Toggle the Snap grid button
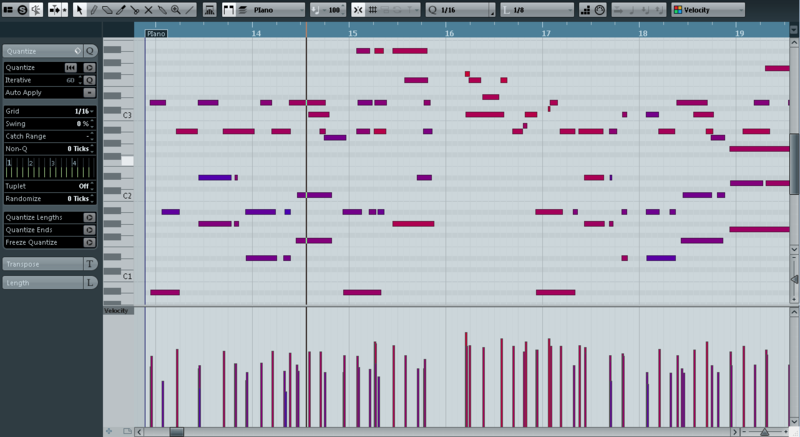Image resolution: width=800 pixels, height=437 pixels. tap(358, 10)
